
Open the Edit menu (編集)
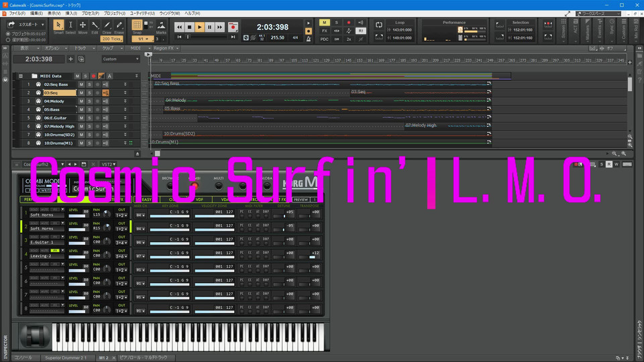[x=36, y=13]
